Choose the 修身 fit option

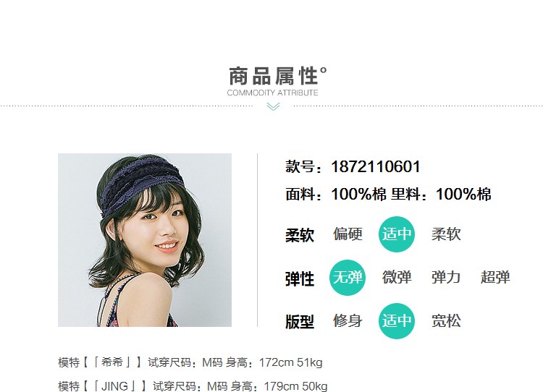click(348, 320)
